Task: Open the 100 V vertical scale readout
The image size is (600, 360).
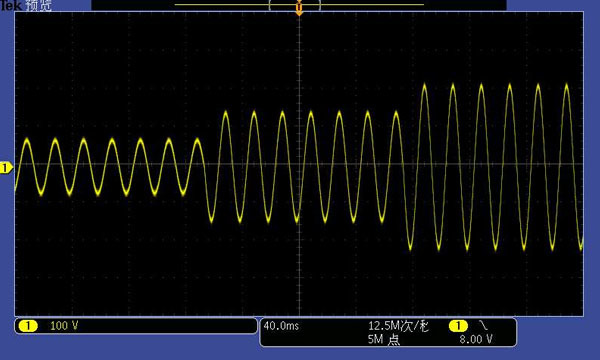Action: pos(64,326)
